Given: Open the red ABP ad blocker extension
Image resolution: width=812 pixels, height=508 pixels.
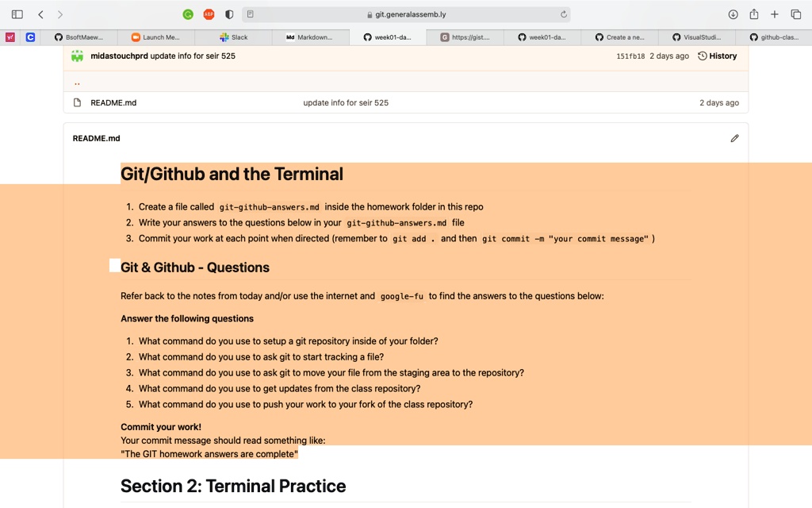Looking at the screenshot, I should pyautogui.click(x=209, y=14).
